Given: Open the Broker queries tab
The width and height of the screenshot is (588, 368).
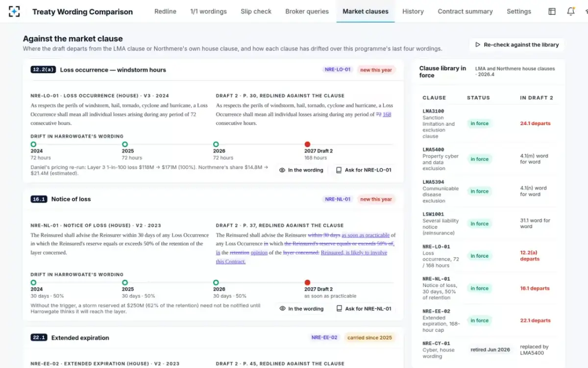Looking at the screenshot, I should (x=307, y=11).
